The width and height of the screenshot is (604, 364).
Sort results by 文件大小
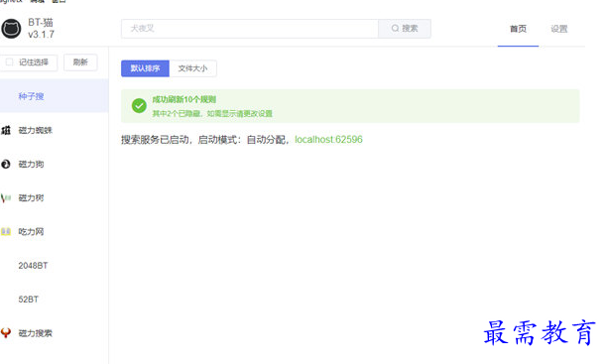coord(192,68)
